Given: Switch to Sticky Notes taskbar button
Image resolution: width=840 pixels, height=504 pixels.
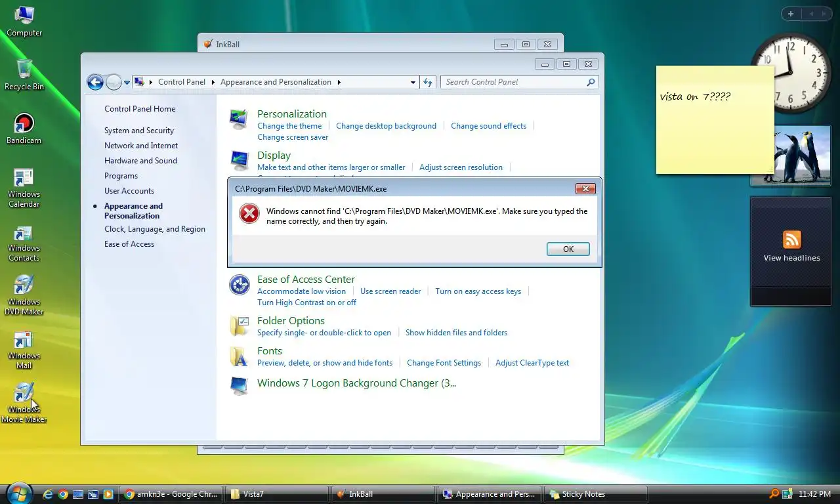Looking at the screenshot, I should click(596, 494).
